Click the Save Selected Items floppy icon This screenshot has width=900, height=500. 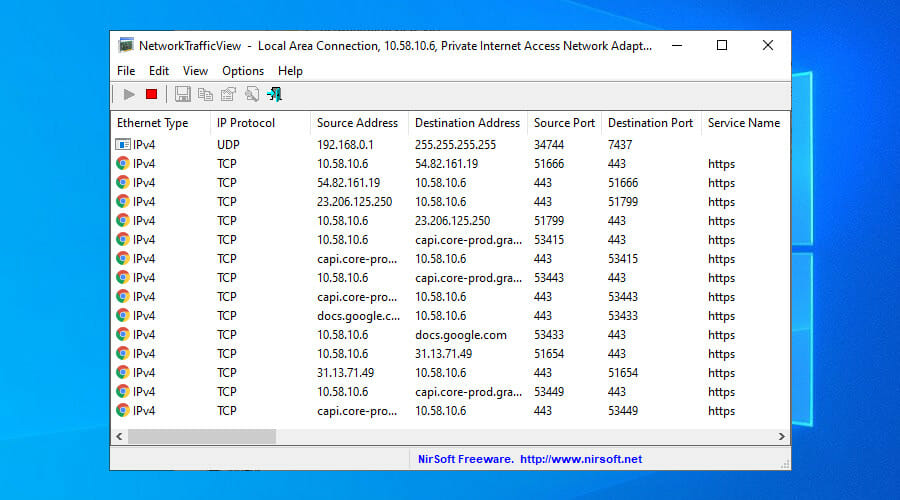pos(183,94)
